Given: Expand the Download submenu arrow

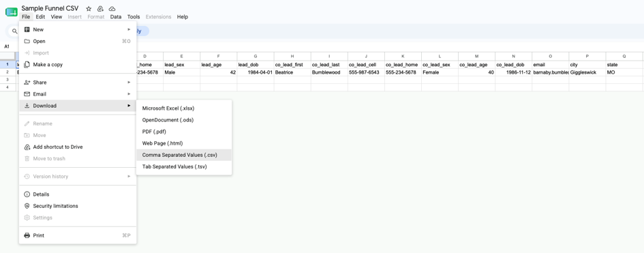Looking at the screenshot, I should point(129,106).
